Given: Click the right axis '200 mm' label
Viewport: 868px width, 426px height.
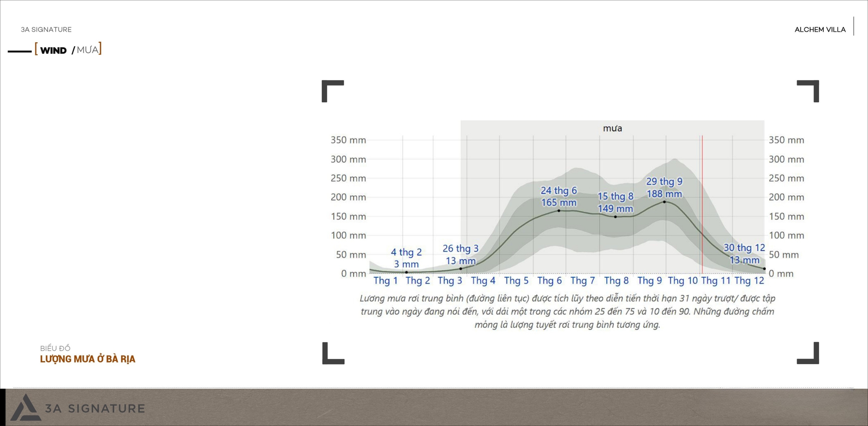Looking at the screenshot, I should click(787, 197).
